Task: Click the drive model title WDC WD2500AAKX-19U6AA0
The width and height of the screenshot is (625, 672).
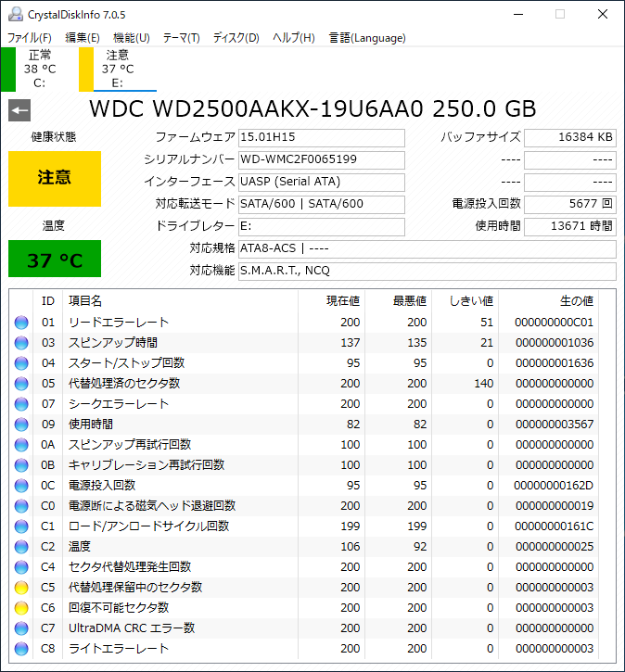Action: (x=256, y=108)
